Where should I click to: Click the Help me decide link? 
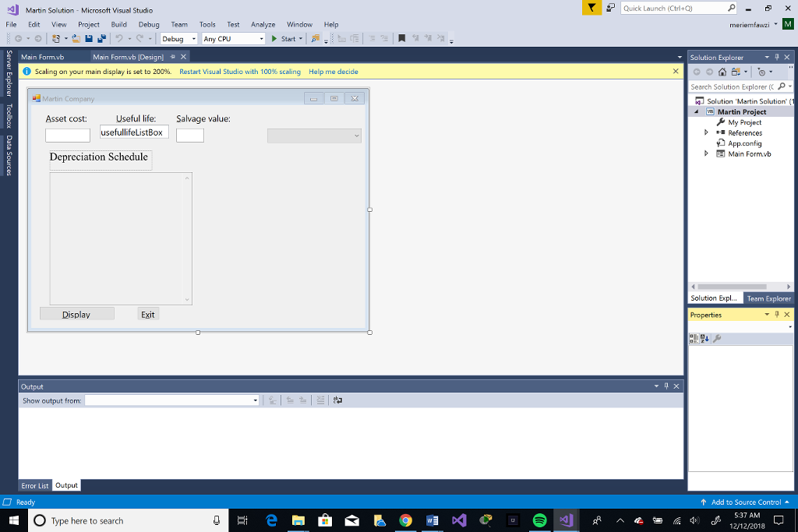pos(334,71)
